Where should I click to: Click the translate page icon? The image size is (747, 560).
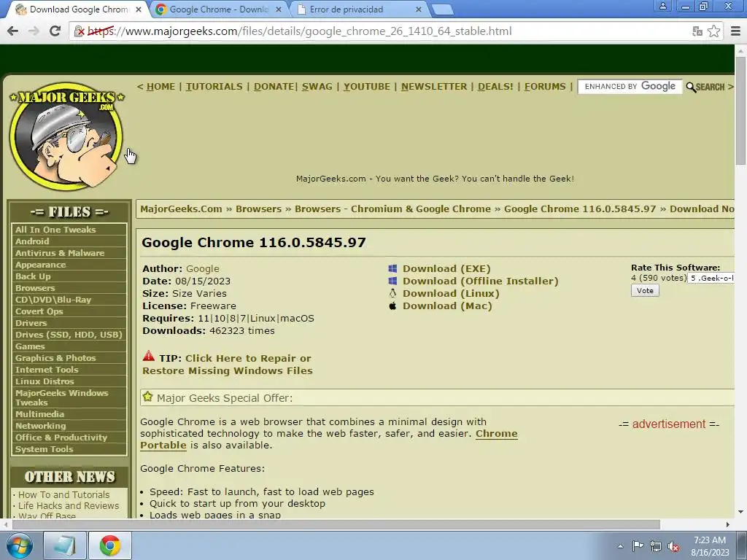pos(697,31)
